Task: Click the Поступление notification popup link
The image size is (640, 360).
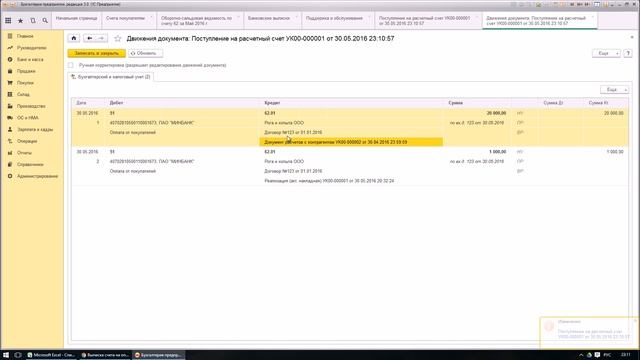Action: [x=593, y=334]
